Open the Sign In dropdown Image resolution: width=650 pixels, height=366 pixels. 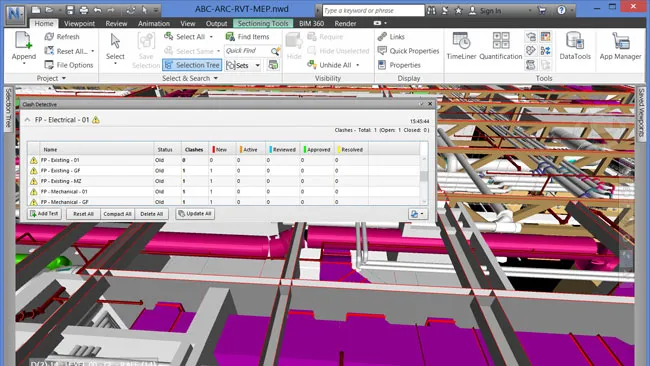click(530, 10)
